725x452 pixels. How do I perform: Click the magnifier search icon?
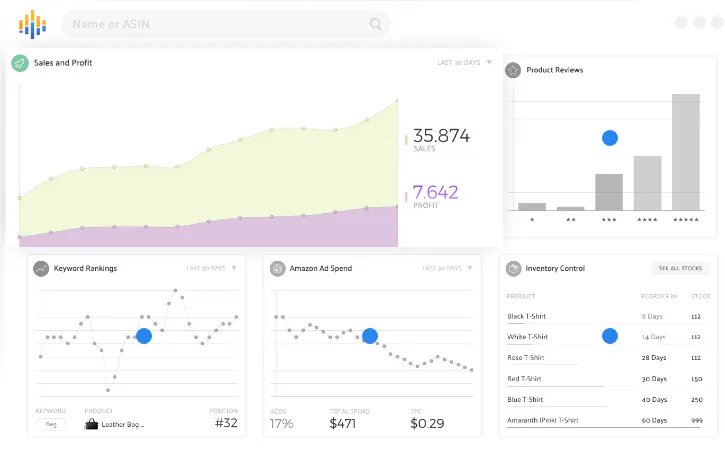tap(375, 24)
